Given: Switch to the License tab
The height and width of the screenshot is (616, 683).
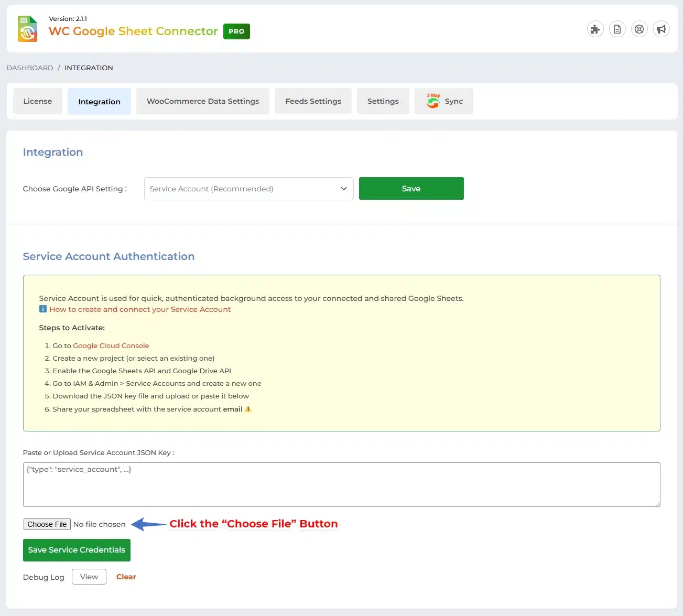Looking at the screenshot, I should pos(38,101).
